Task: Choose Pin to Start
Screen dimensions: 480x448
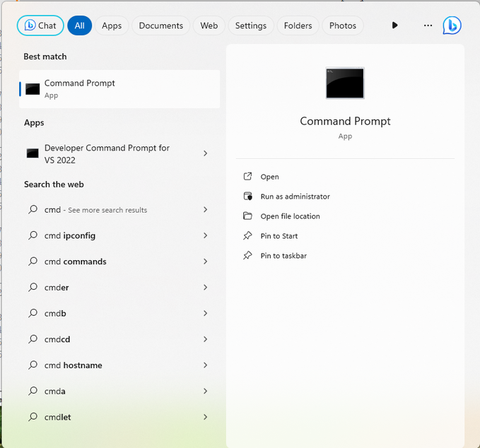Action: click(x=279, y=236)
